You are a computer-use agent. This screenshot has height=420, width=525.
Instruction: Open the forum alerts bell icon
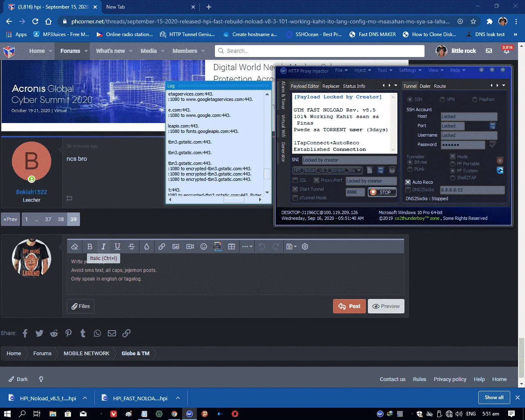pos(507,51)
